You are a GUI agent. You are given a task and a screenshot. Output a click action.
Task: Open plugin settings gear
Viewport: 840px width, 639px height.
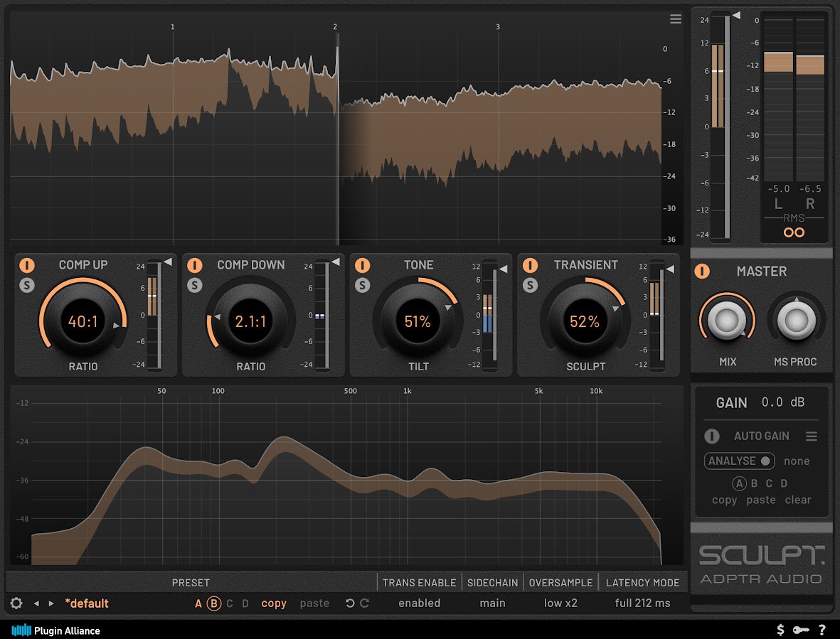tap(16, 603)
